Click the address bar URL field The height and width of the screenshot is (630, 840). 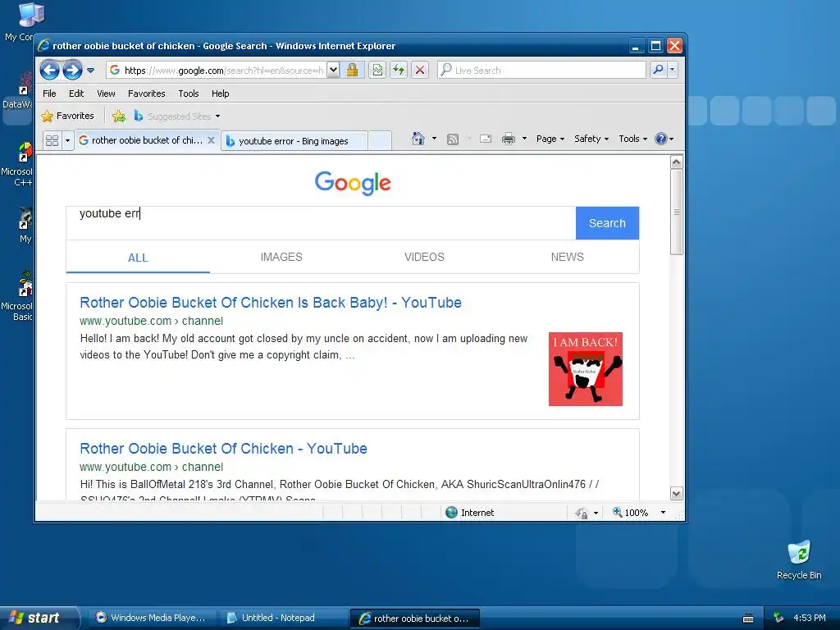(x=217, y=71)
